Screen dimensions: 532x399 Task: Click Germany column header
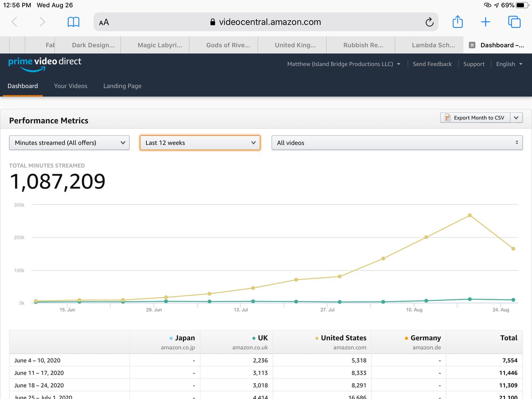pyautogui.click(x=409, y=342)
